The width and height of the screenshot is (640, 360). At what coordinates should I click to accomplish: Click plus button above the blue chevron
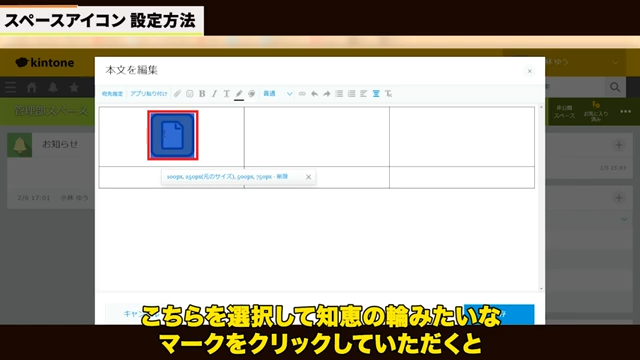pos(619,198)
